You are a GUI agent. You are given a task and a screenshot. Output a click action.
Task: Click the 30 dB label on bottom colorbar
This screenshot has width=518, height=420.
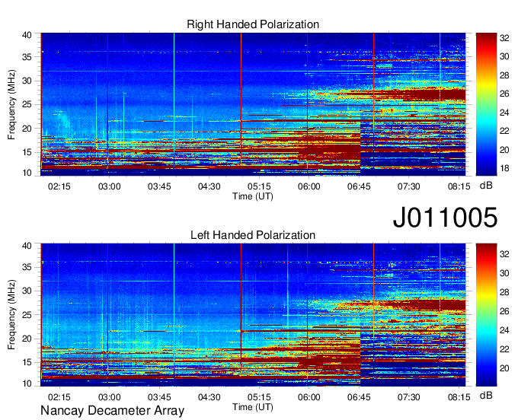click(x=504, y=273)
